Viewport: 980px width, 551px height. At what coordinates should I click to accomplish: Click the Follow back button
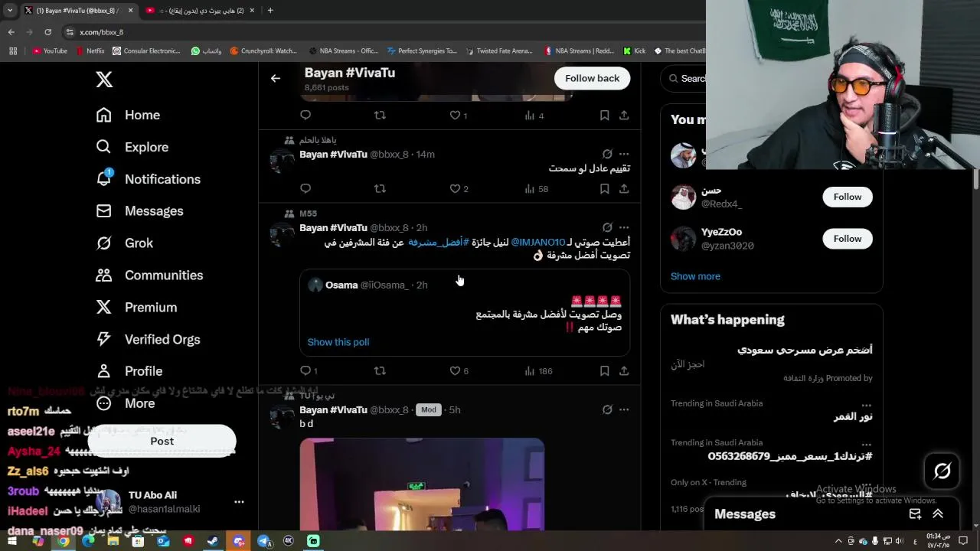pyautogui.click(x=592, y=78)
